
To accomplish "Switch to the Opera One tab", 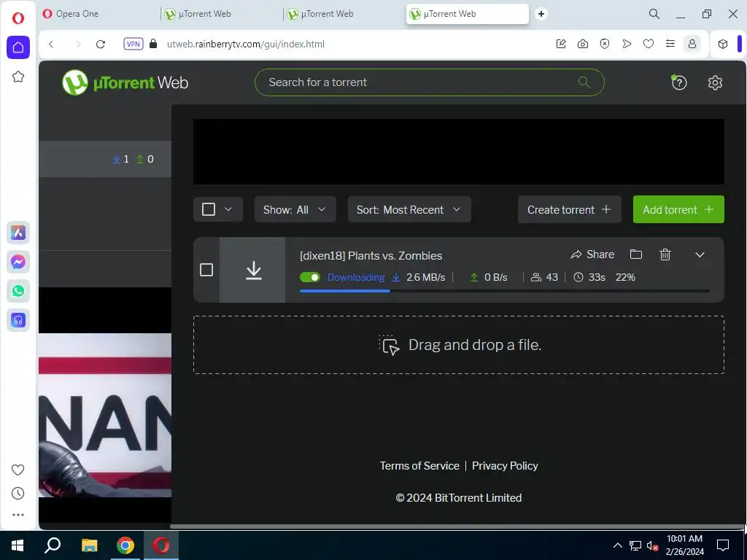I will point(100,14).
